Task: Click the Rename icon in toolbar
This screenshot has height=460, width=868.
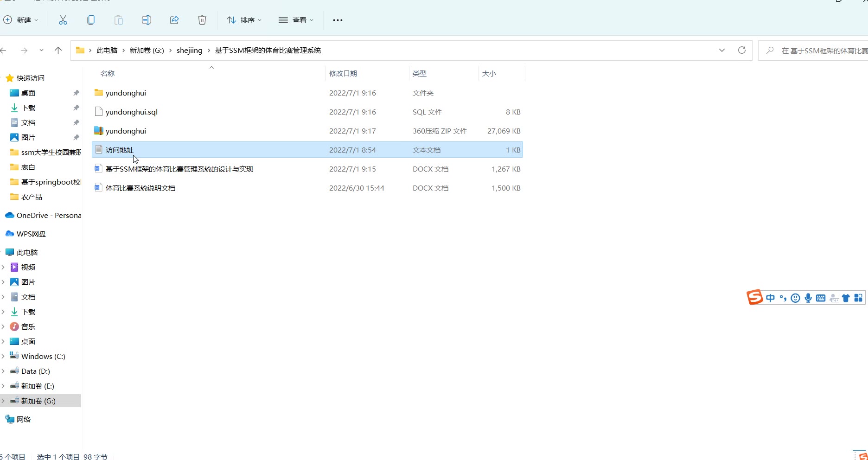Action: coord(147,20)
